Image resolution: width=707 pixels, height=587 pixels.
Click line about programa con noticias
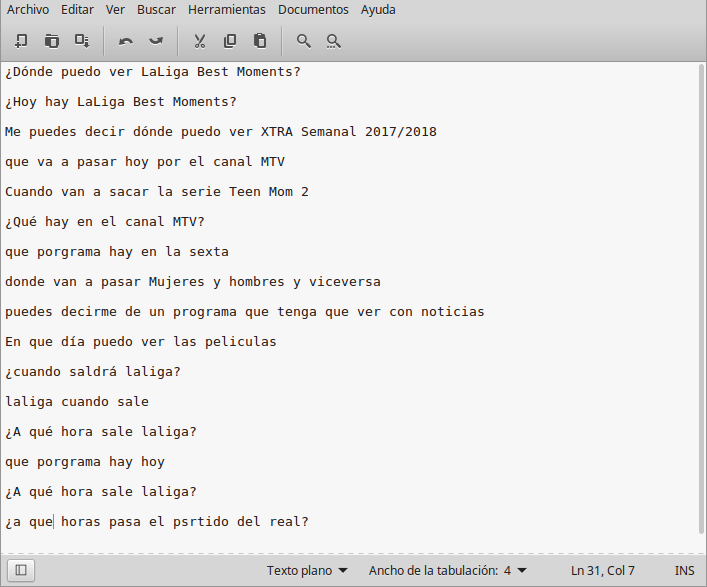tap(245, 312)
